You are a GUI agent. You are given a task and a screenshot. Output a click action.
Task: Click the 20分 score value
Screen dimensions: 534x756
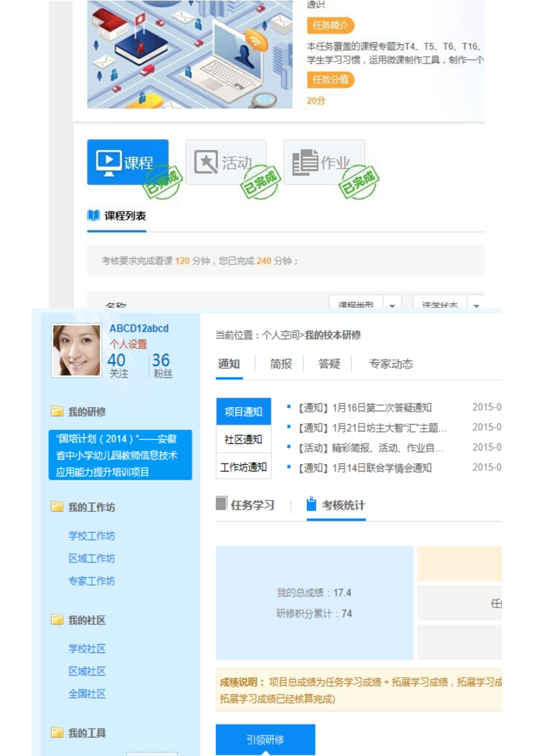point(316,101)
